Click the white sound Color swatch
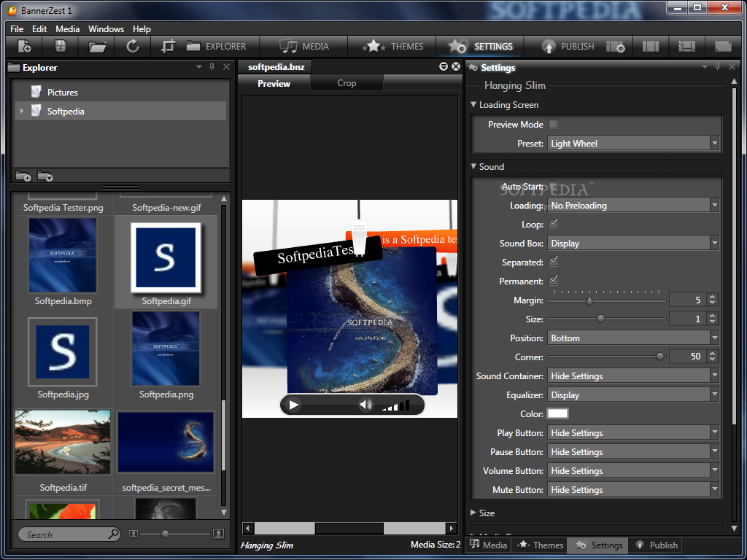Viewport: 747px width, 560px height. [x=557, y=413]
